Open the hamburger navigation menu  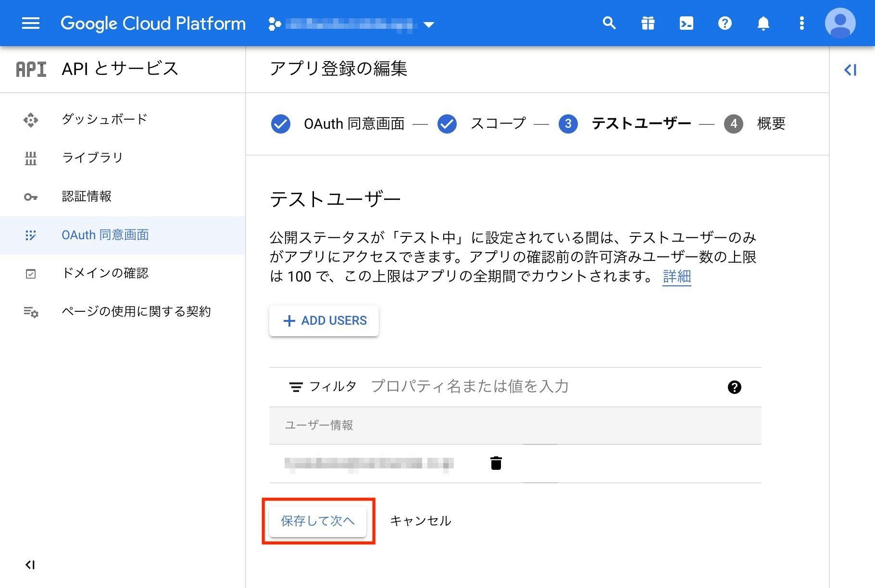31,23
